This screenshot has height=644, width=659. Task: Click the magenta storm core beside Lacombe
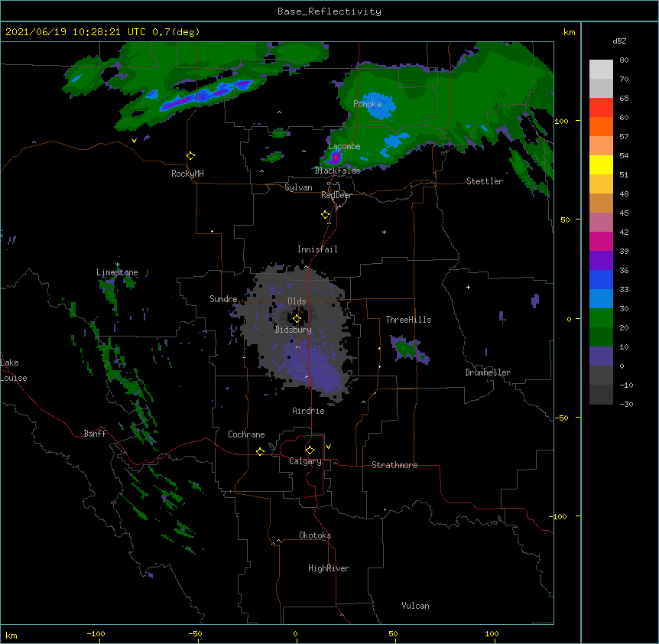point(336,158)
